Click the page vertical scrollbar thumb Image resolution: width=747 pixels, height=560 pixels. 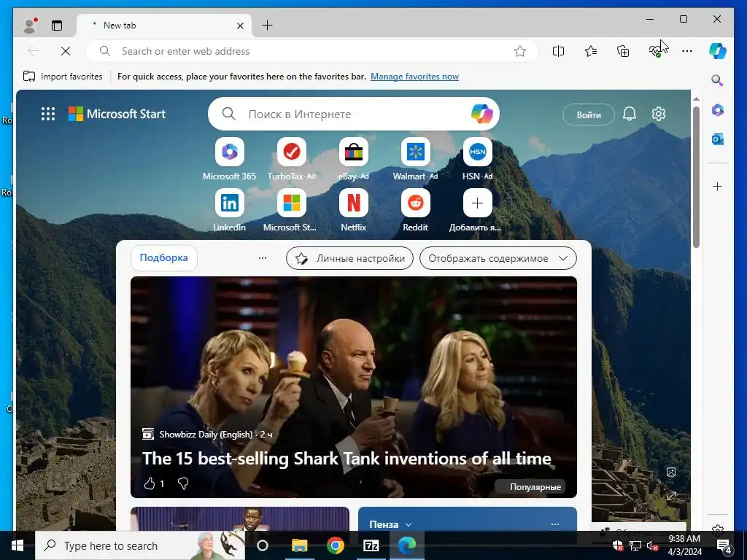pyautogui.click(x=696, y=176)
